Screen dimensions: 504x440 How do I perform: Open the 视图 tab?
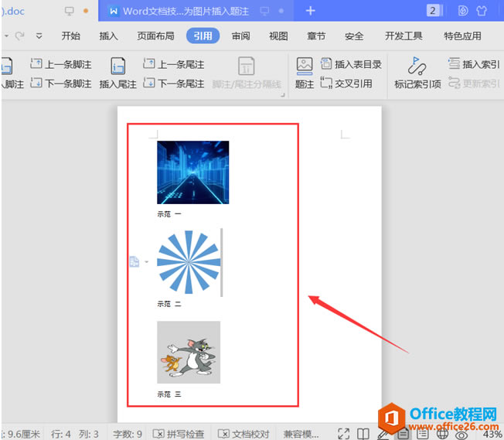(x=278, y=36)
